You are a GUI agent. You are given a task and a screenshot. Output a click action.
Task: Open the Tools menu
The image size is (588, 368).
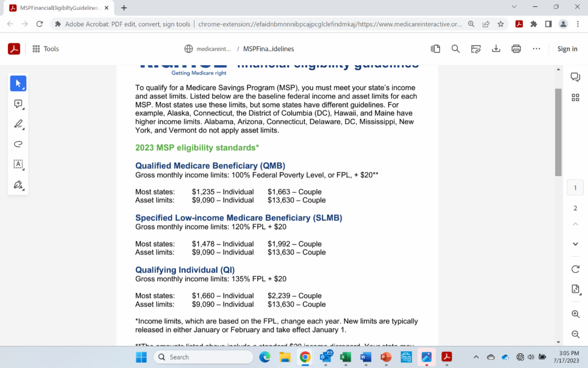(46, 49)
